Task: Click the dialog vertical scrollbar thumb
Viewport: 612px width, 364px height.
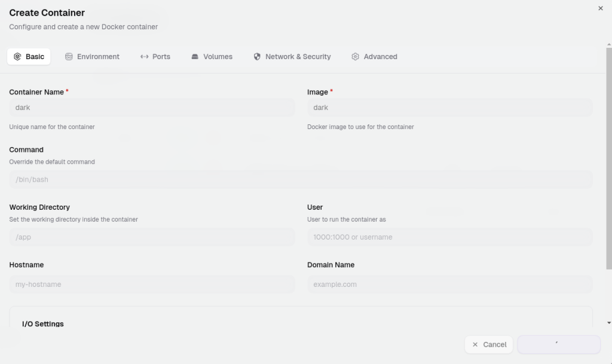Action: (609, 158)
